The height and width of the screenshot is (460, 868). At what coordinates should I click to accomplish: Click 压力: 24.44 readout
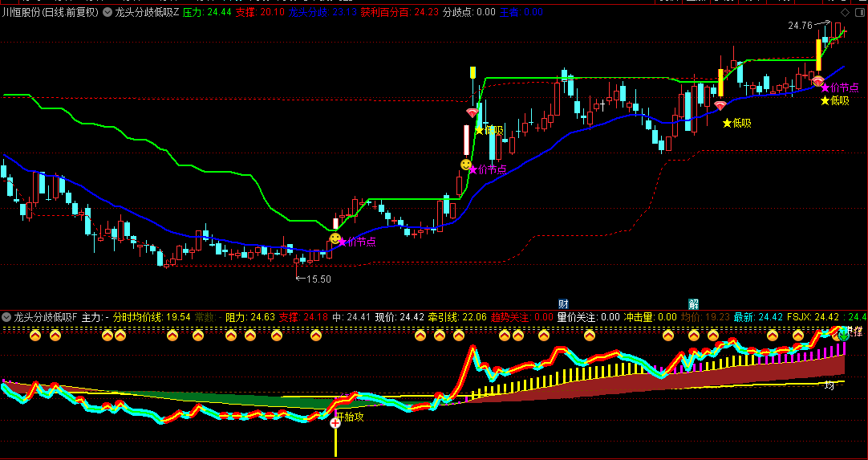207,12
